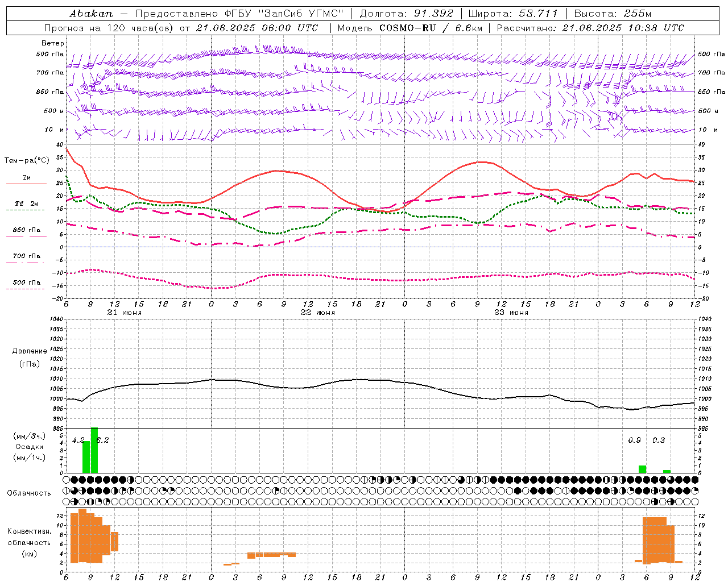Click the precipitation value "0.3"
The height and width of the screenshot is (582, 728).
tap(659, 440)
